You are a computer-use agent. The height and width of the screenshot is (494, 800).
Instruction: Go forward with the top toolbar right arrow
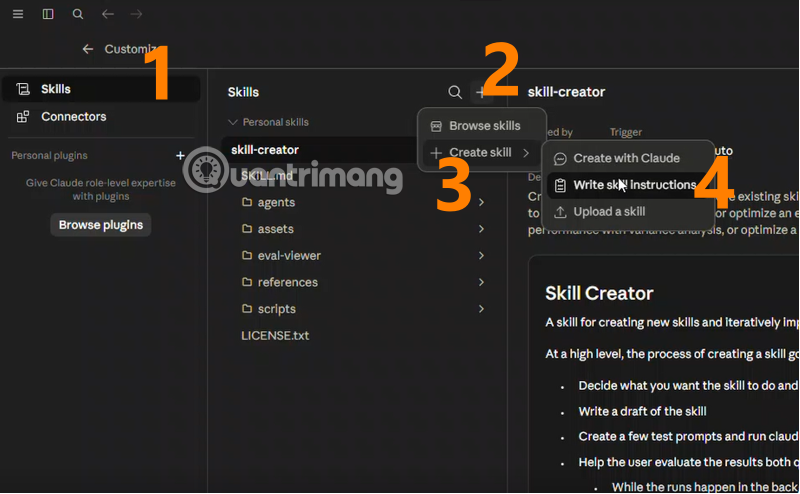click(x=136, y=14)
